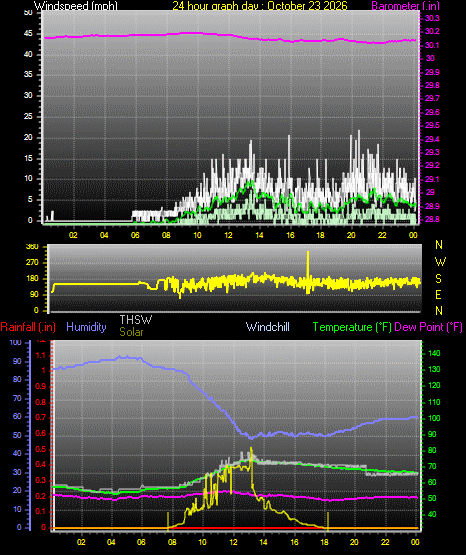466x555 pixels.
Task: Click the 'E' compass direction label
Action: click(x=438, y=294)
